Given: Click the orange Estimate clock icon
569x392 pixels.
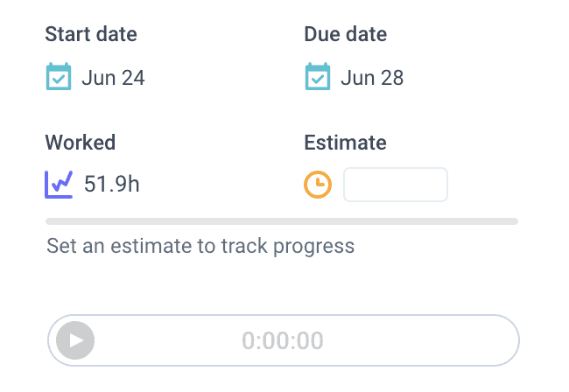Looking at the screenshot, I should 318,185.
